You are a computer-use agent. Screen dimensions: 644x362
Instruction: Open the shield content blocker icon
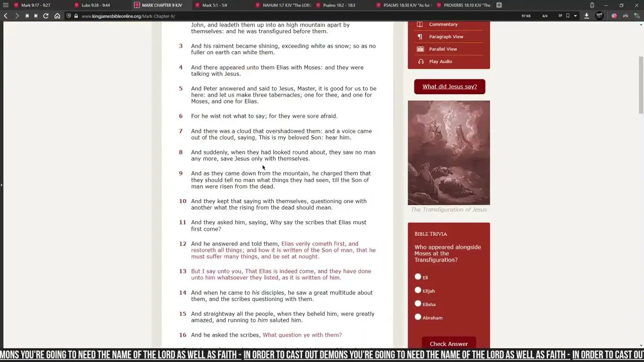pyautogui.click(x=68, y=16)
